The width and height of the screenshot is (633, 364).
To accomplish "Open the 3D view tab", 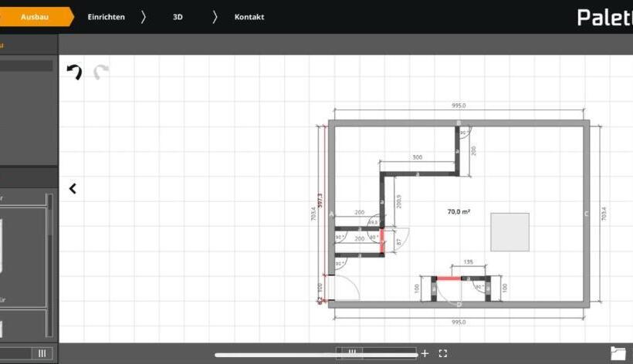I will (x=178, y=16).
